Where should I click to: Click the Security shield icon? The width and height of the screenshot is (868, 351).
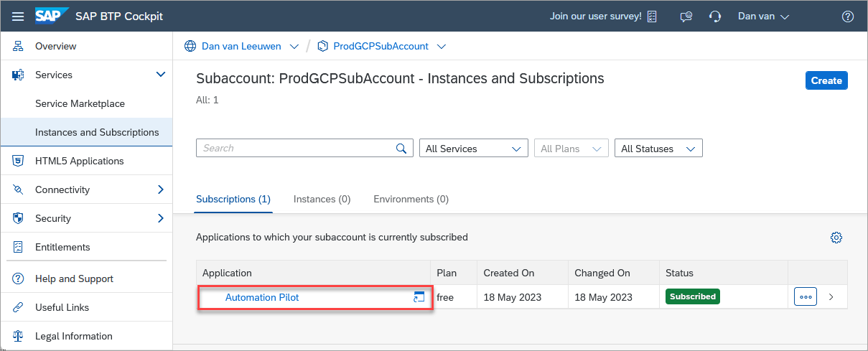19,218
